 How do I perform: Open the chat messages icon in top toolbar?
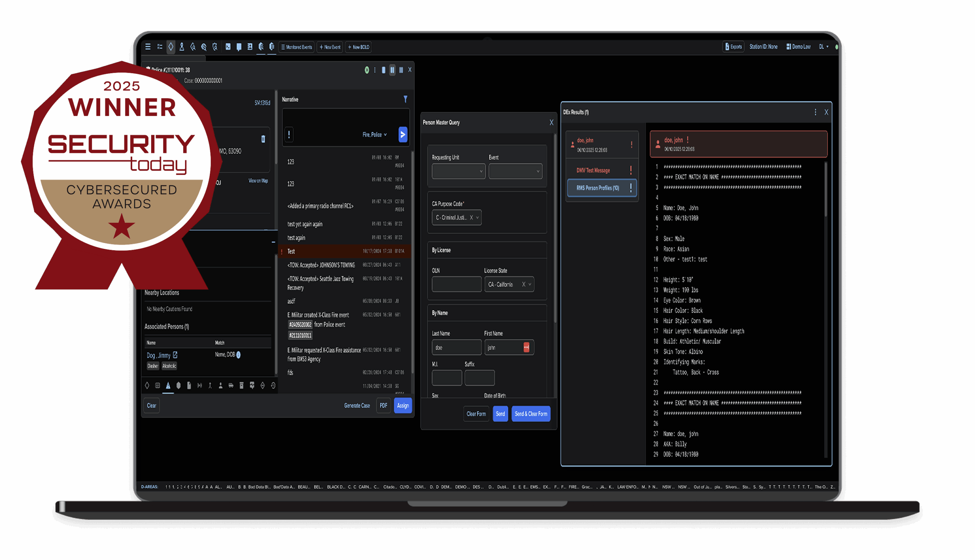click(x=239, y=47)
